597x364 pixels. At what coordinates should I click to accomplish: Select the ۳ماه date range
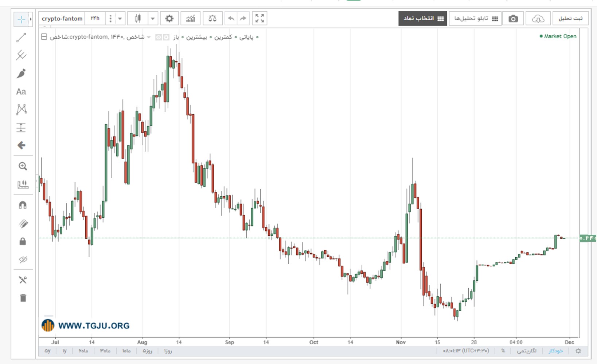(x=105, y=351)
